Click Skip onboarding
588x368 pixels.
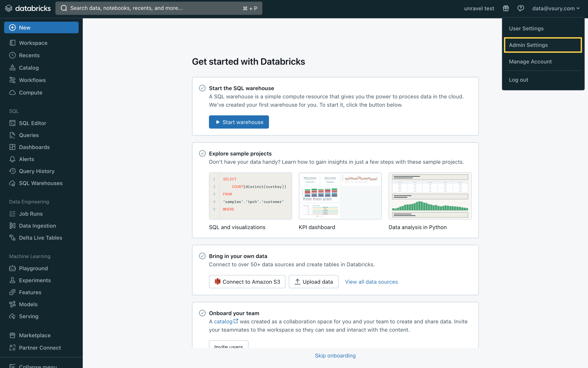coord(335,356)
